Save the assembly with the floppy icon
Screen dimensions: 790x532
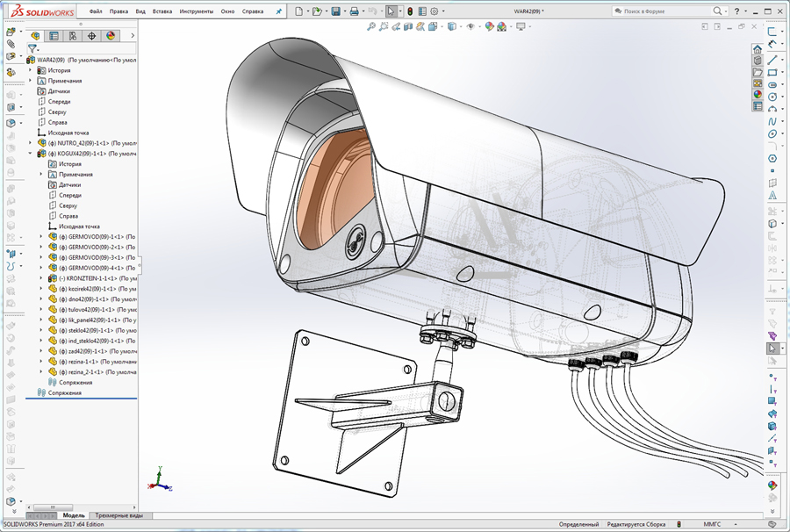point(335,11)
